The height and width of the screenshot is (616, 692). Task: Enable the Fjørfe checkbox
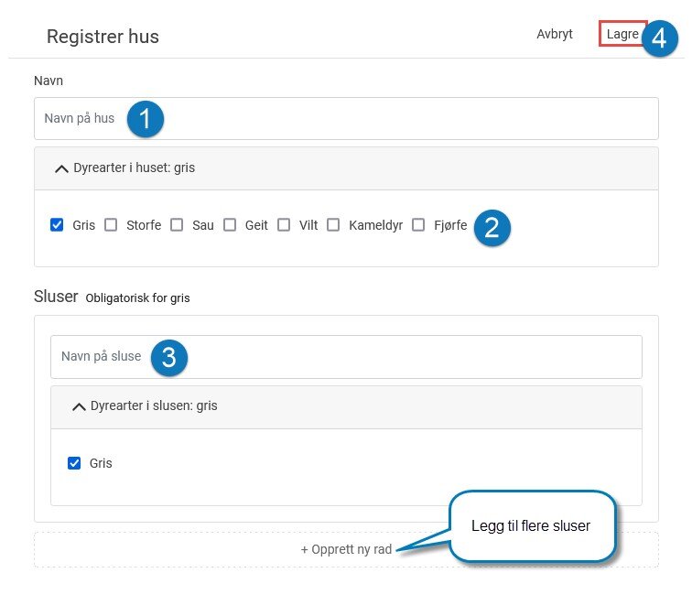[418, 225]
